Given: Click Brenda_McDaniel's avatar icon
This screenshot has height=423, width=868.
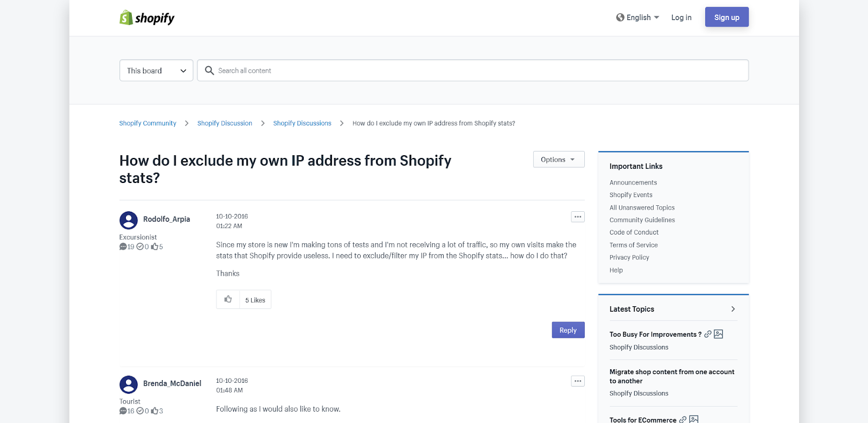Looking at the screenshot, I should (129, 384).
